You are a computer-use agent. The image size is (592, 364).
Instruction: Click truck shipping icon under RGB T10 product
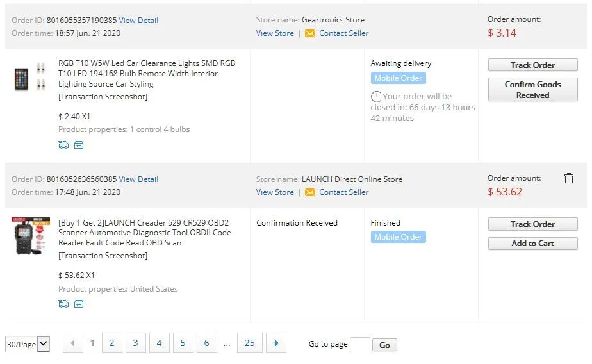(x=63, y=145)
